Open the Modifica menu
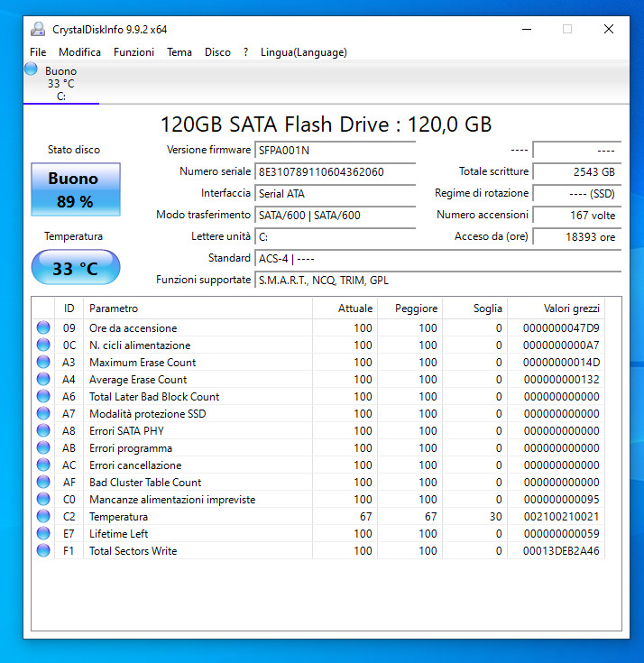 [x=79, y=52]
